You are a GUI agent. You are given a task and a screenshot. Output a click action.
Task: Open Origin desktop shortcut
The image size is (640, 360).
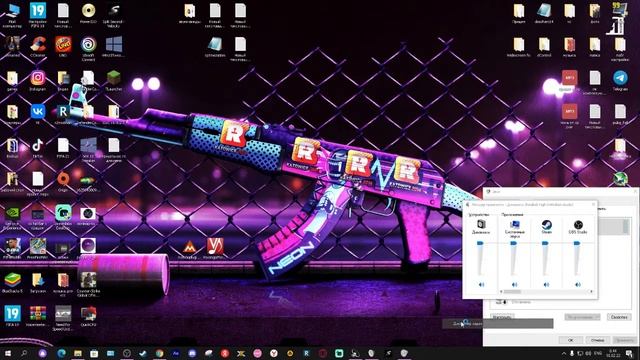point(63,181)
